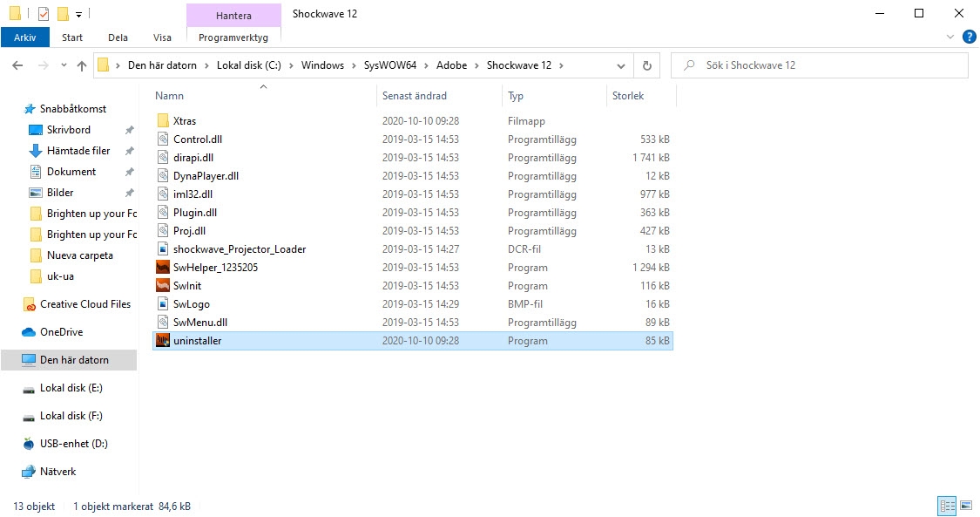Viewport: 980px width, 517px height.
Task: Open uk-ua folder in sidebar
Action: [x=52, y=276]
